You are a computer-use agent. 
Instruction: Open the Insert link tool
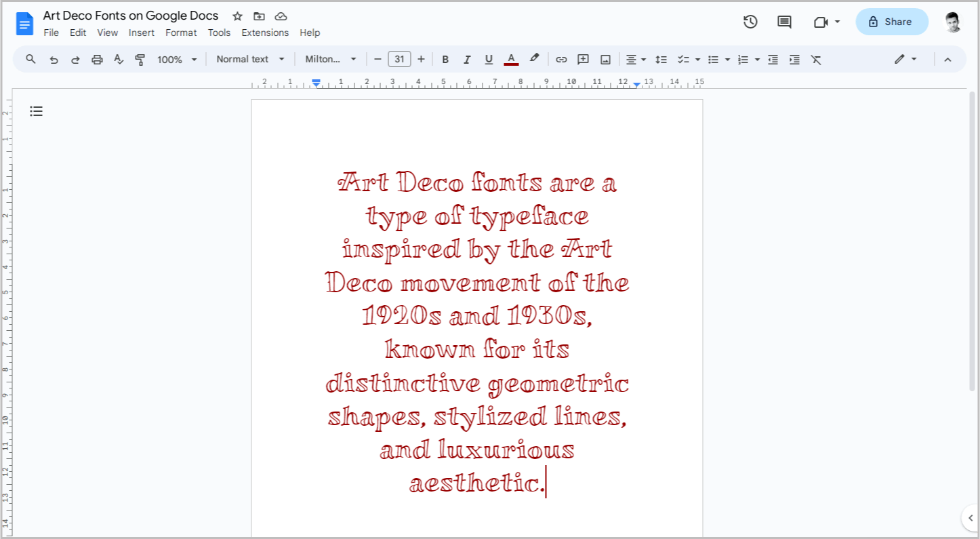[561, 59]
